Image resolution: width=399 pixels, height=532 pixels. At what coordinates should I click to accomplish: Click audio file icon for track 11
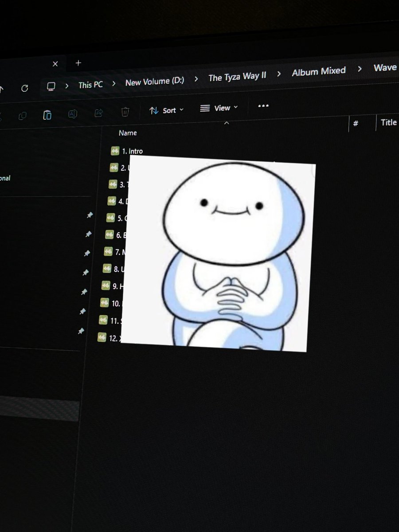(103, 320)
